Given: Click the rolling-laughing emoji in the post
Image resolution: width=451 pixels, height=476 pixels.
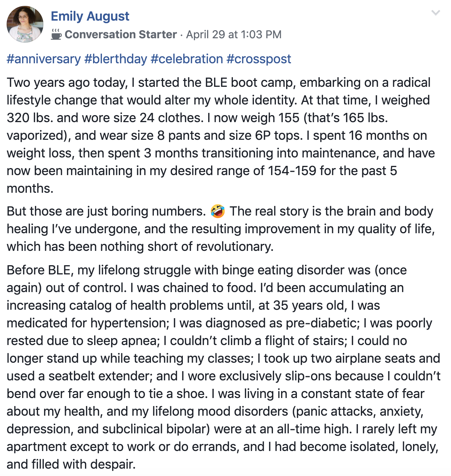Looking at the screenshot, I should tap(217, 212).
